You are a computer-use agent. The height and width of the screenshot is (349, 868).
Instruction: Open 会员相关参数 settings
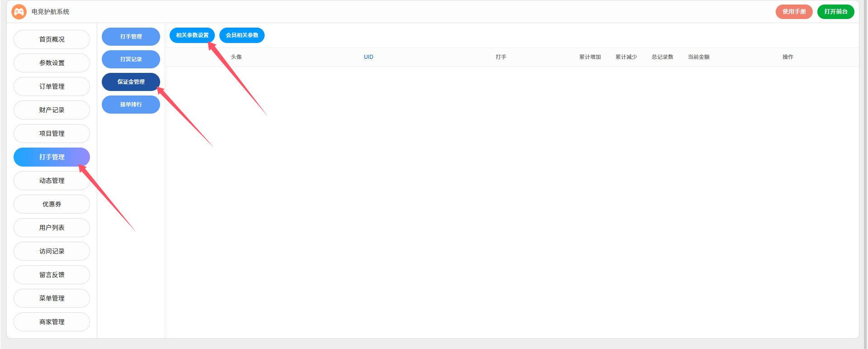pos(242,35)
